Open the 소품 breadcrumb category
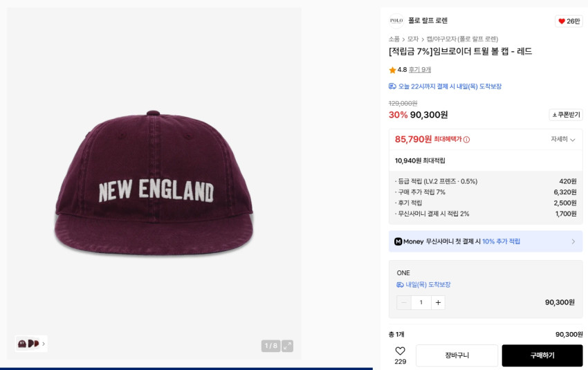Viewport: 588px width, 370px height. [394, 39]
